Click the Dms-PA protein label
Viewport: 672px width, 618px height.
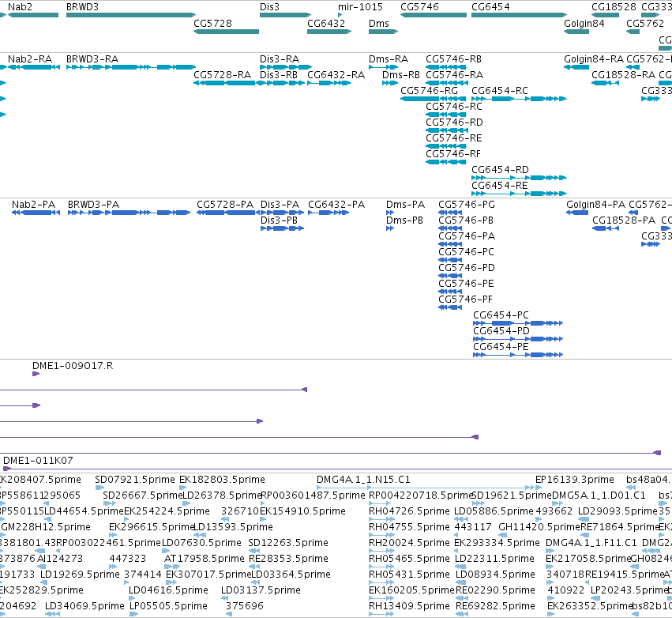click(405, 205)
